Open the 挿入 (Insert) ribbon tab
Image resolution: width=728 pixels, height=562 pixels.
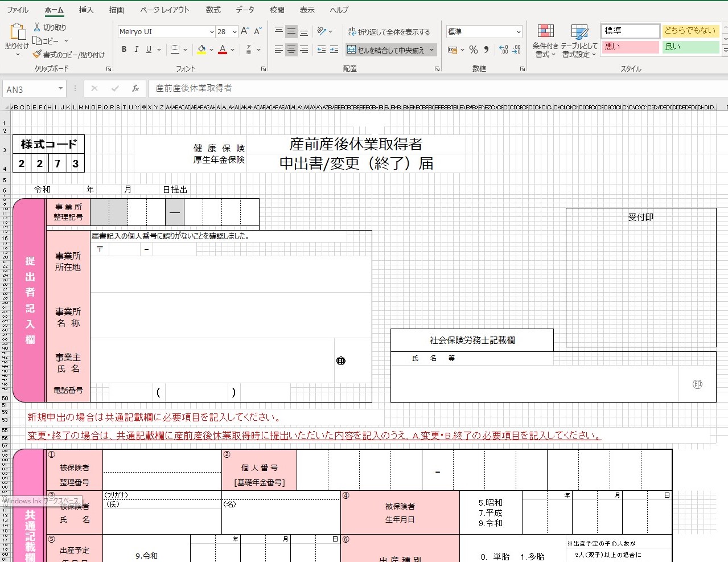[86, 10]
